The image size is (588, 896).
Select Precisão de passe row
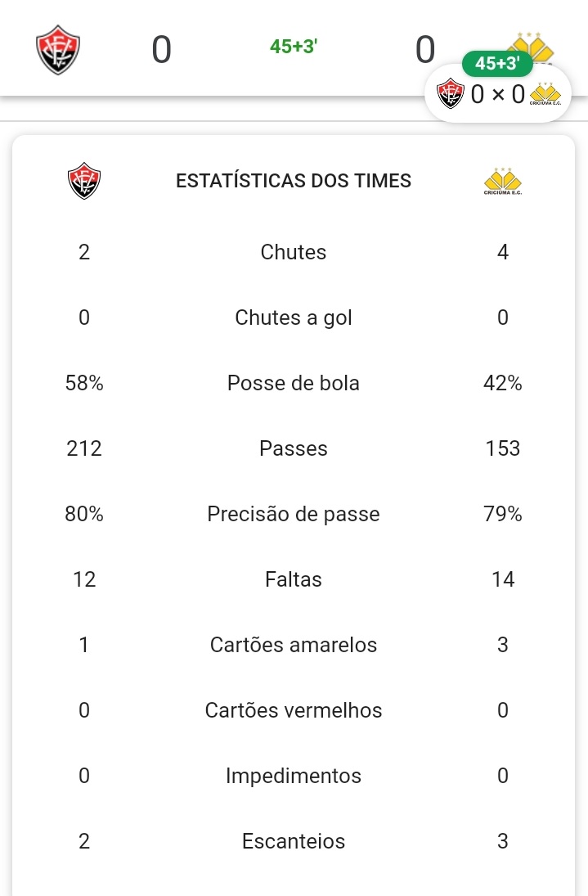[x=294, y=514]
